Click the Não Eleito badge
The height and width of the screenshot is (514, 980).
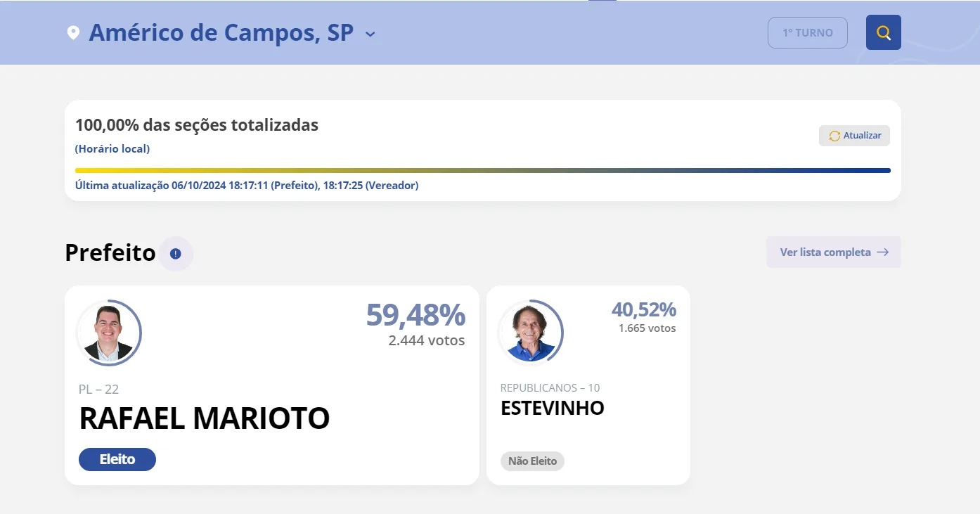532,461
